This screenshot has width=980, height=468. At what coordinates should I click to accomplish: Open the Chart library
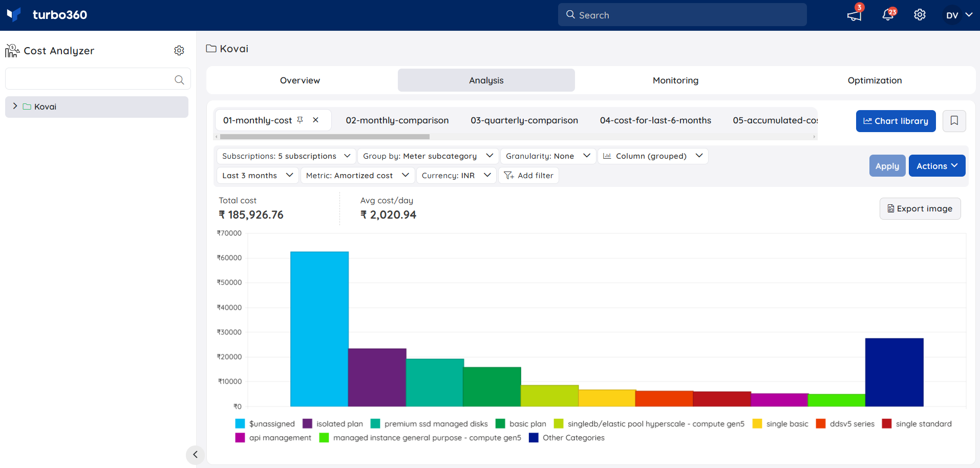896,121
